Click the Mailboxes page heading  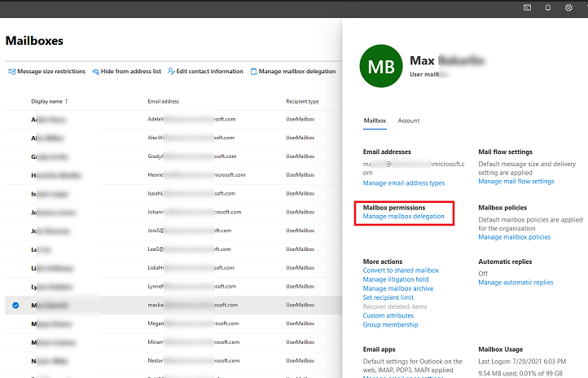click(34, 41)
